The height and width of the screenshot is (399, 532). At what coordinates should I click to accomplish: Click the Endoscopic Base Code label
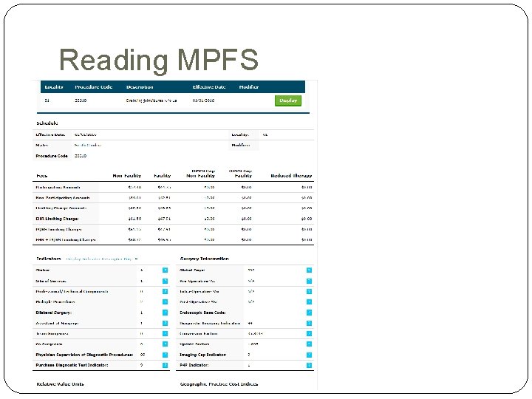click(x=202, y=313)
